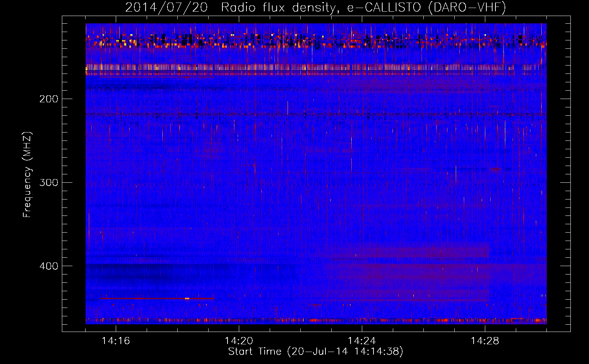Click the 400 frequency tick label
The width and height of the screenshot is (589, 364).
tap(49, 266)
